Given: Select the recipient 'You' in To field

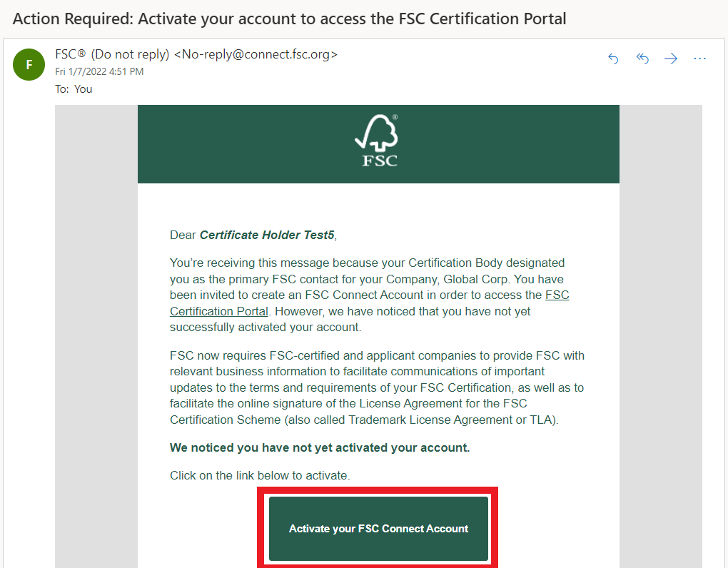Looking at the screenshot, I should point(83,89).
